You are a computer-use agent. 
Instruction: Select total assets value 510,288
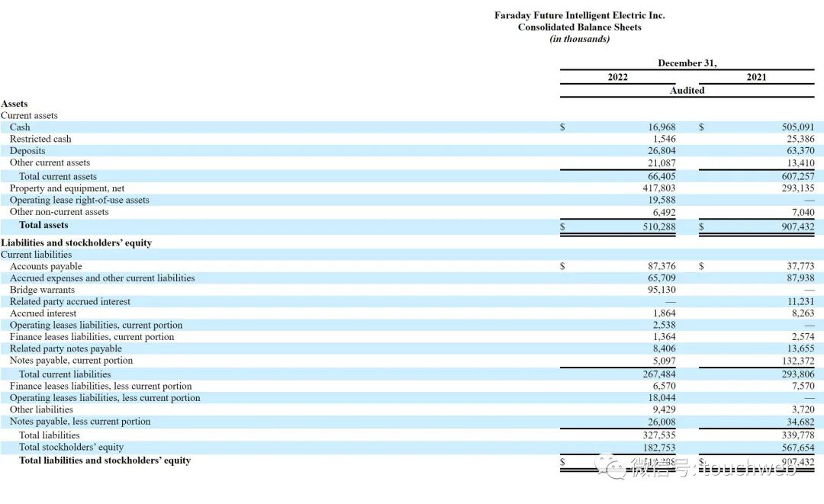(x=659, y=226)
